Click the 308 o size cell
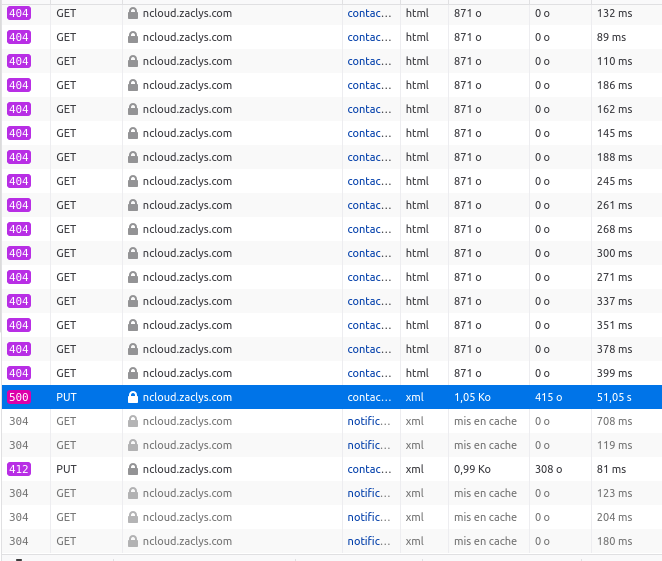This screenshot has height=561, width=662. (548, 469)
